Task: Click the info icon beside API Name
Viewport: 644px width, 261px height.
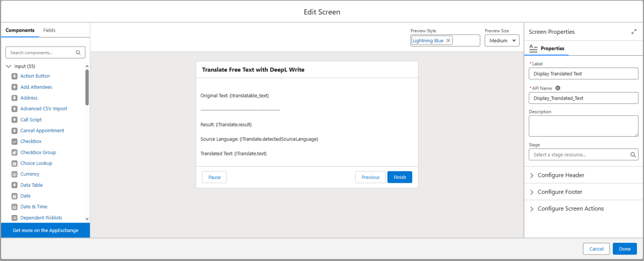Action: 558,88
